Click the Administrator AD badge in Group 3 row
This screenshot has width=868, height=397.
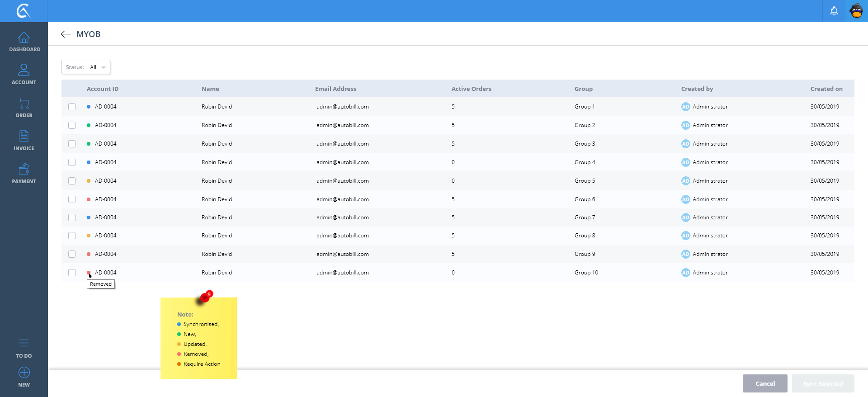[x=685, y=144]
